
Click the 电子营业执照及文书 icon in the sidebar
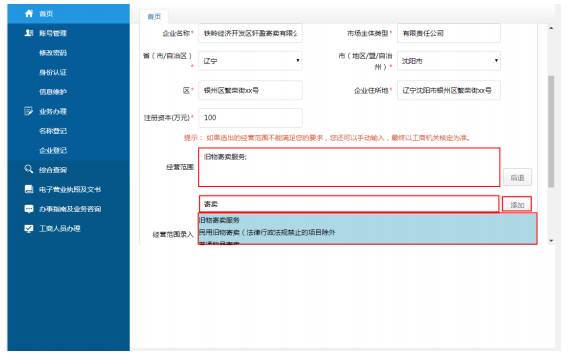[x=29, y=189]
